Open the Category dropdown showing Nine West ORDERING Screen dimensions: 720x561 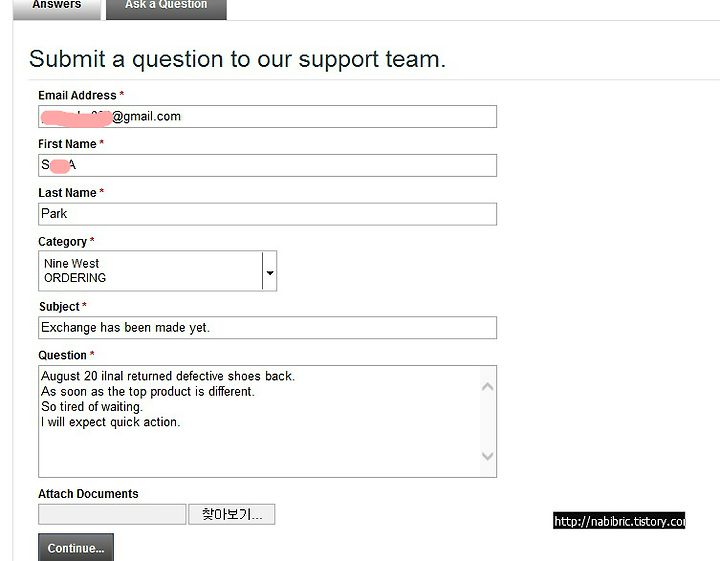(157, 271)
